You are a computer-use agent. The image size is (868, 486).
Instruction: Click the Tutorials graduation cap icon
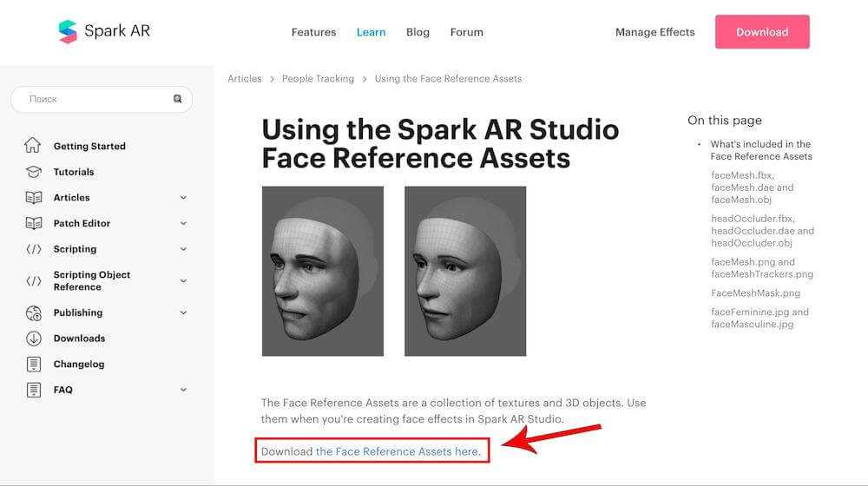tap(33, 172)
